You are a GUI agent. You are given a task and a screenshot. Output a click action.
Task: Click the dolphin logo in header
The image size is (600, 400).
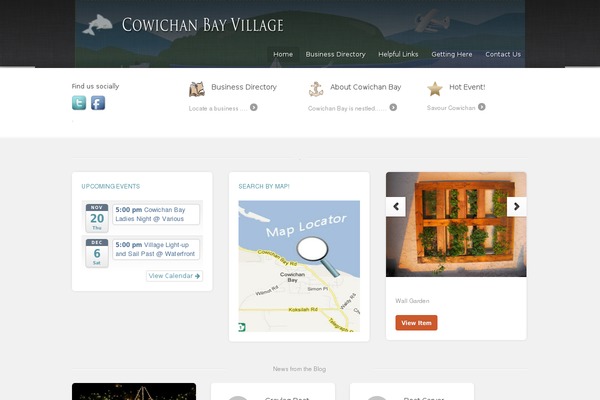(98, 25)
